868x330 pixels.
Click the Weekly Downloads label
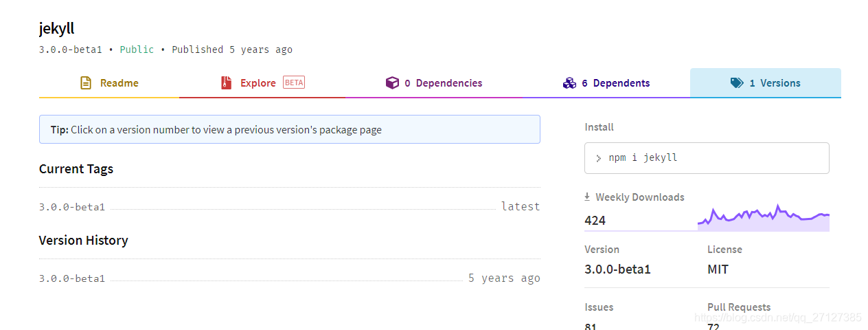[x=640, y=197]
